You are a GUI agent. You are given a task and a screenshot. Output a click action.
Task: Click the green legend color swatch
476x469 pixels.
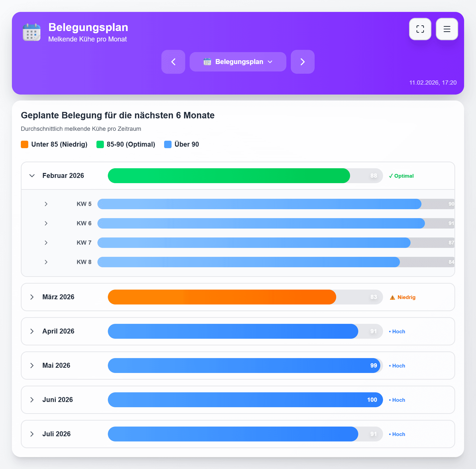click(x=100, y=144)
